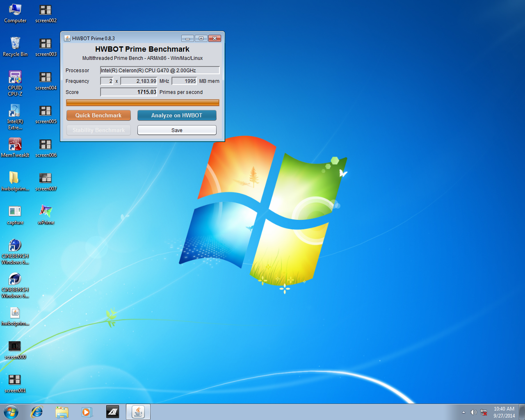This screenshot has height=420, width=525.
Task: Click the "Processor" label text
Action: click(77, 71)
